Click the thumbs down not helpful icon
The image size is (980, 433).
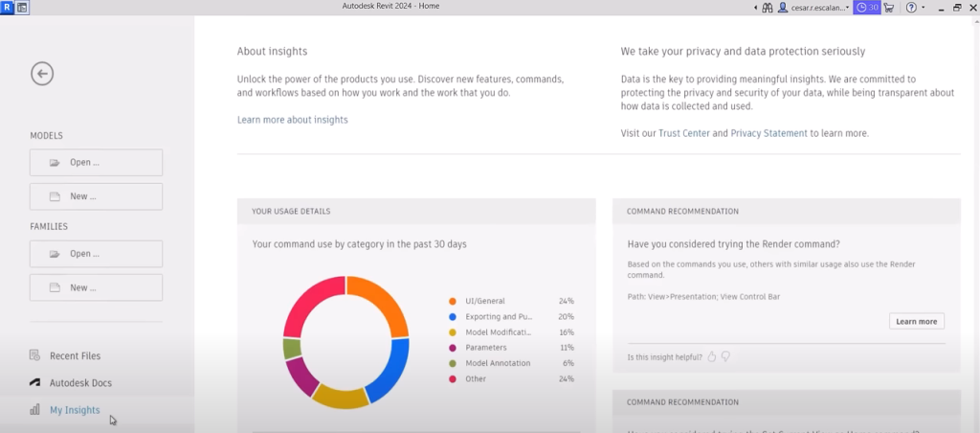[725, 356]
